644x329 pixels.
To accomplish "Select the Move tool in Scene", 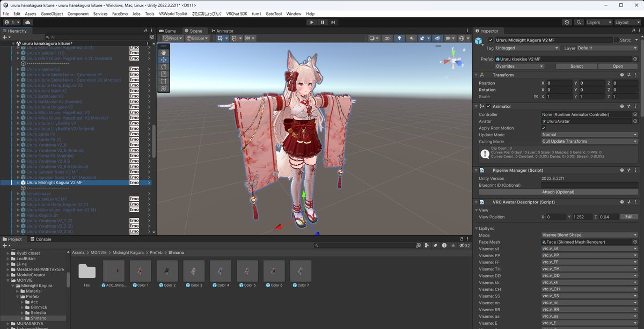I will (x=164, y=60).
